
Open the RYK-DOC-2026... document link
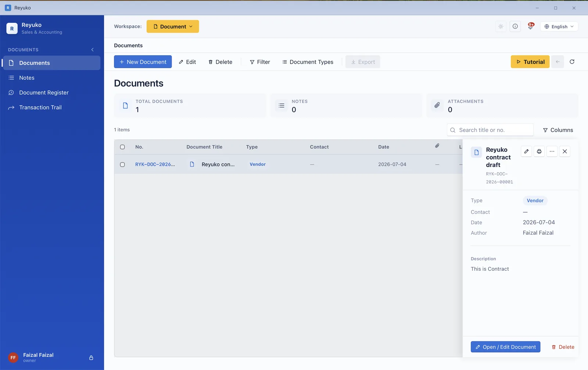tap(155, 164)
